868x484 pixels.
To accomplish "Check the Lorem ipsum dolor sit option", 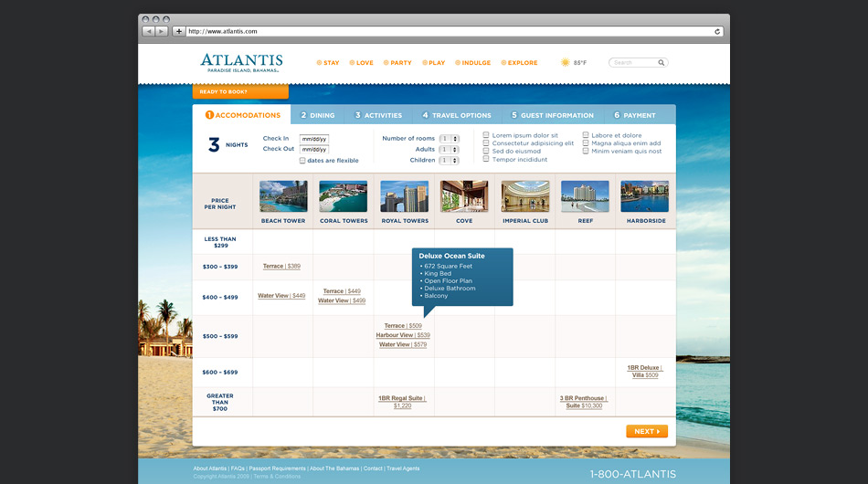I will (486, 135).
